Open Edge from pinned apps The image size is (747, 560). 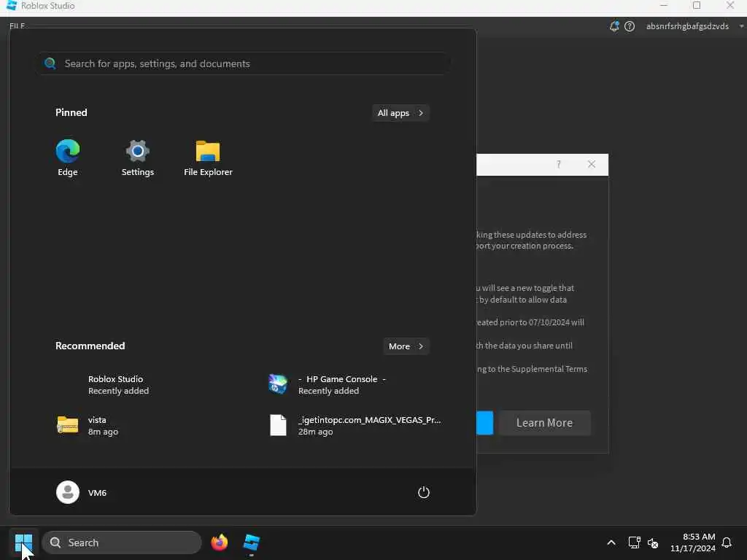(68, 157)
